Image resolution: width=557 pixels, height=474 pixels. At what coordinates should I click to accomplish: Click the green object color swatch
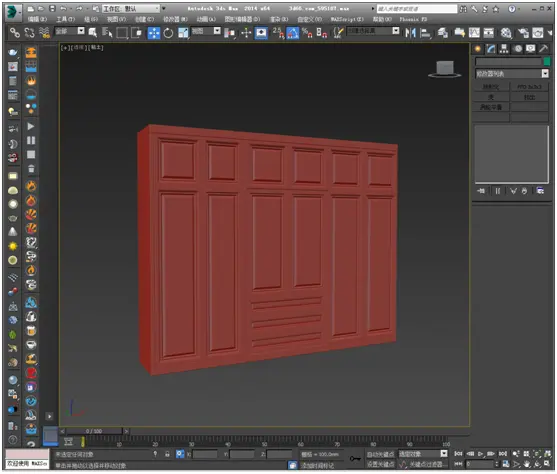[547, 61]
